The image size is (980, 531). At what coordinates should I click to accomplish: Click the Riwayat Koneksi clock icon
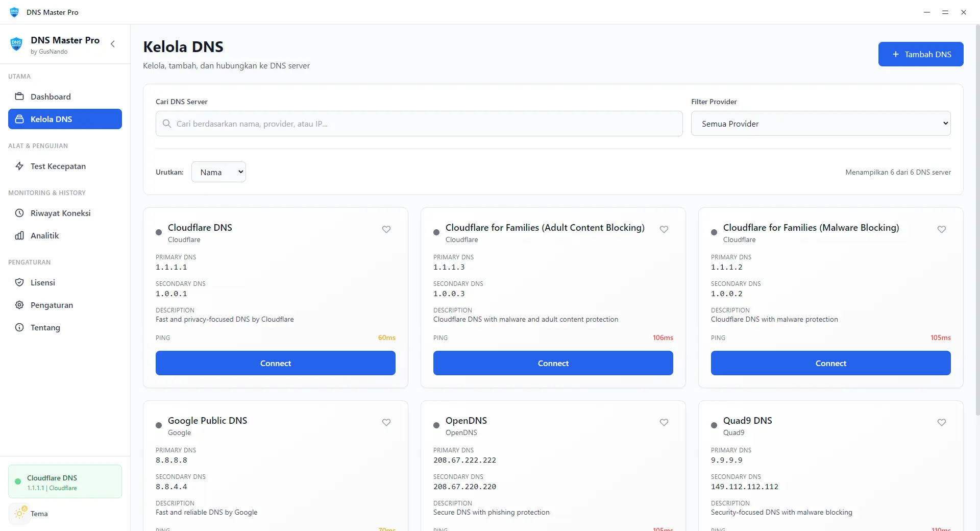tap(19, 213)
